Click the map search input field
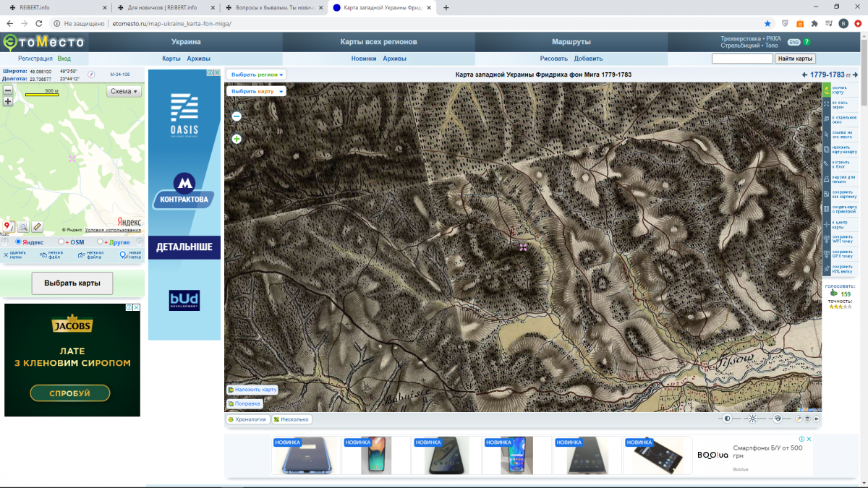Screen dimensions: 868x488 [x=742, y=59]
